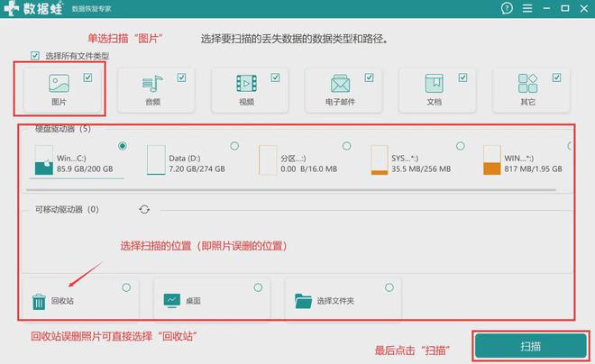Click the 选择文件夹 label

coord(335,301)
